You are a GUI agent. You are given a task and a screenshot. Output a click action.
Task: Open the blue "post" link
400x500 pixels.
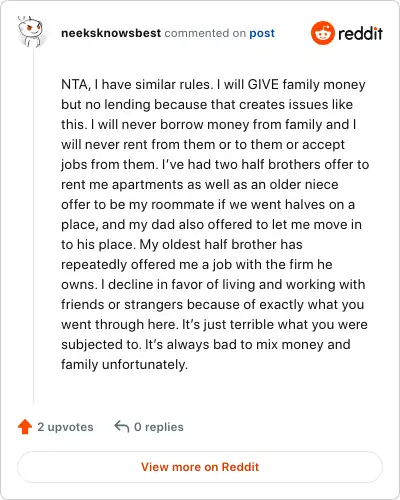(x=262, y=33)
